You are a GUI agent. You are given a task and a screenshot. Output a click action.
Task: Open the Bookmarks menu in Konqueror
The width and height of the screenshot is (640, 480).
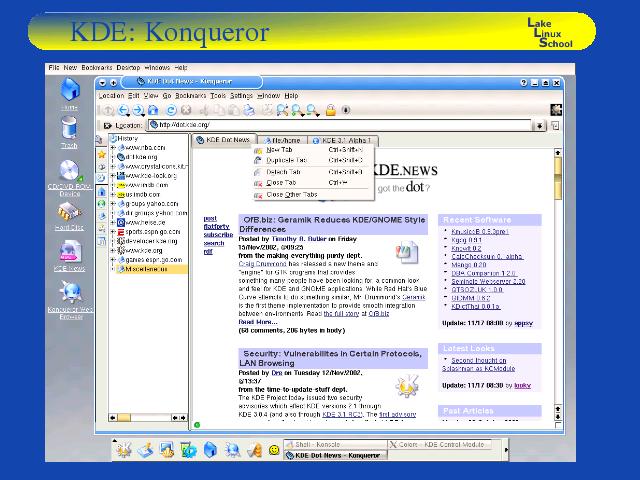point(191,96)
